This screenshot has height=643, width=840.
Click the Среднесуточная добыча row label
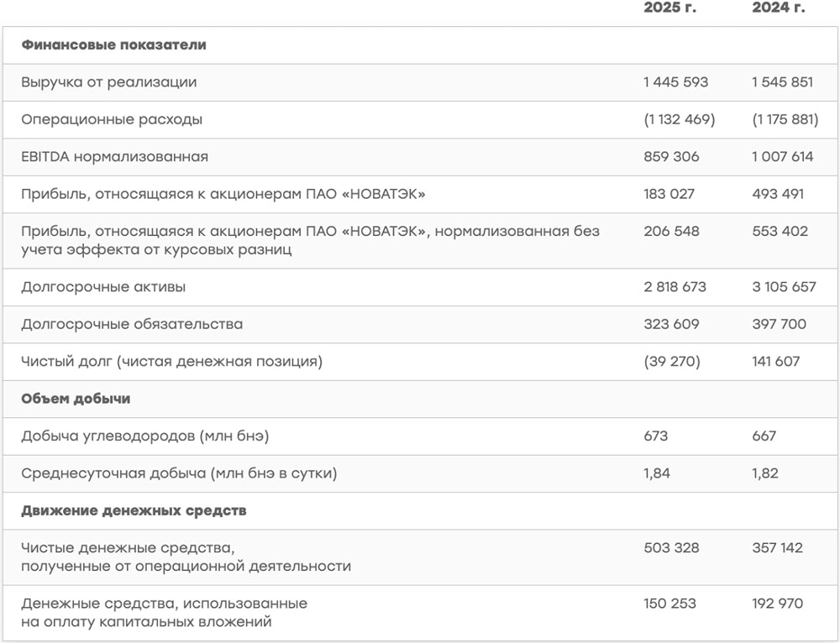tap(179, 473)
